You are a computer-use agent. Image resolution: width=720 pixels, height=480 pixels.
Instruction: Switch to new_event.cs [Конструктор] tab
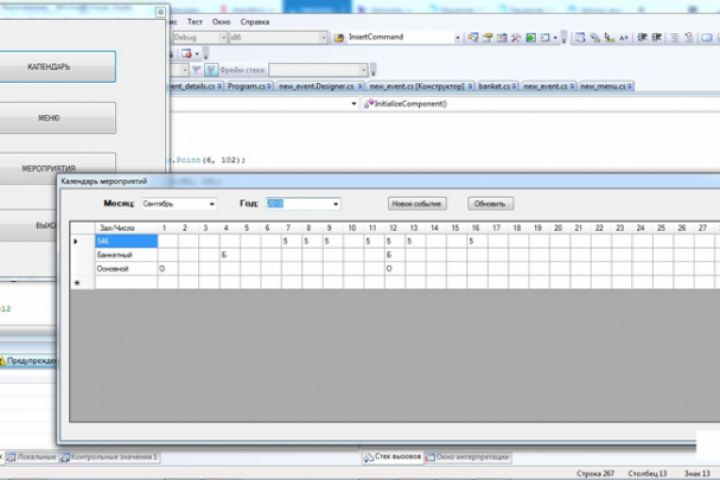[x=421, y=86]
